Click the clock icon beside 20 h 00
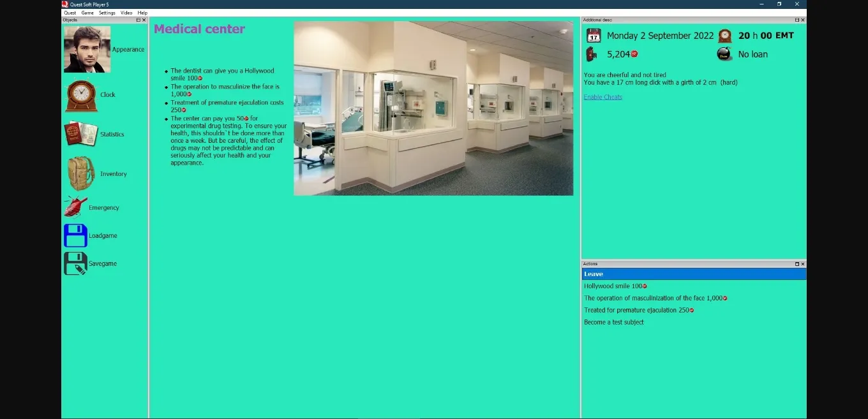Viewport: 868px width, 419px height. (725, 36)
